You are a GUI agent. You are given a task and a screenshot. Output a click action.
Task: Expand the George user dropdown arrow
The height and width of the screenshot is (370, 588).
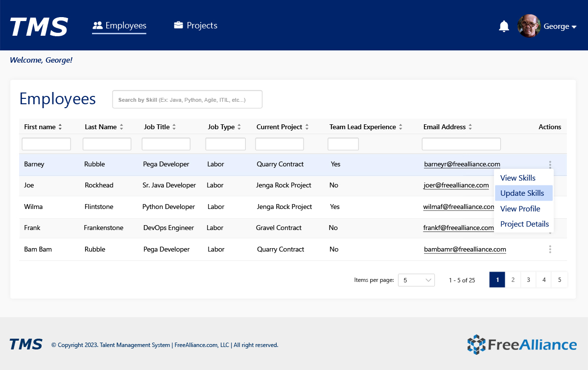pos(574,27)
